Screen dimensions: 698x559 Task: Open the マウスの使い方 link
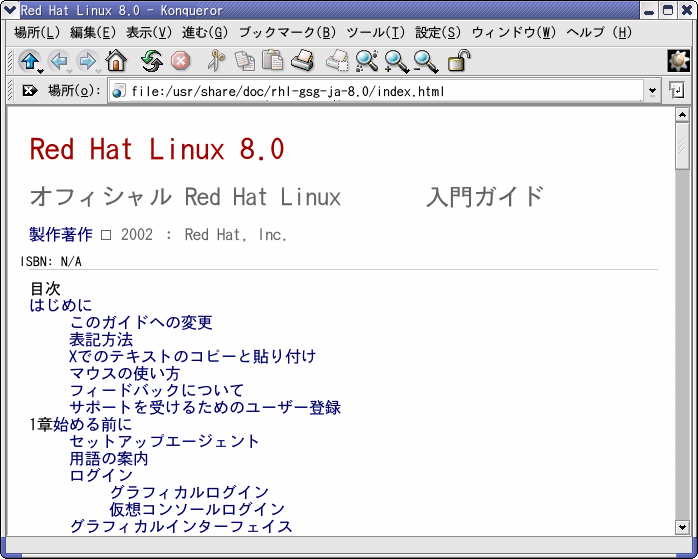pyautogui.click(x=125, y=373)
